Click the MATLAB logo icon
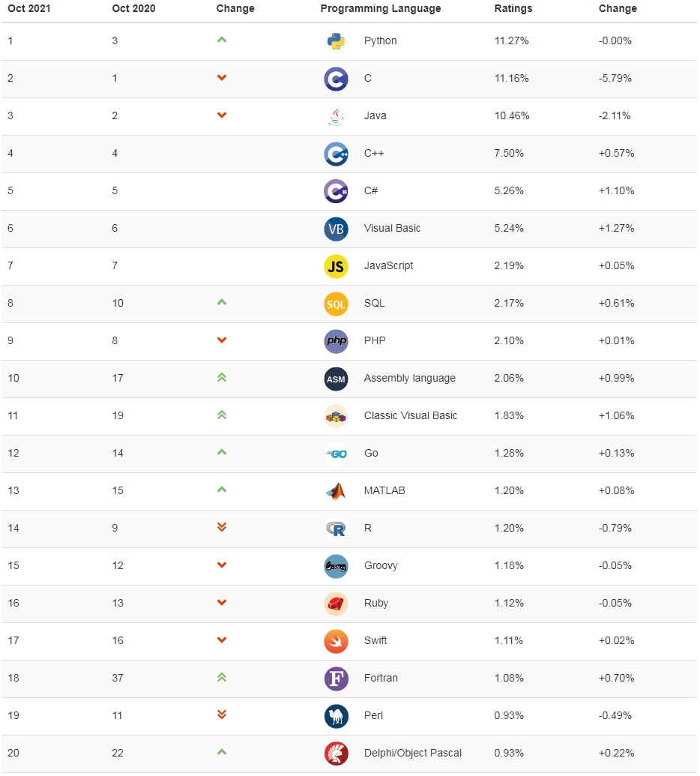 pyautogui.click(x=336, y=491)
